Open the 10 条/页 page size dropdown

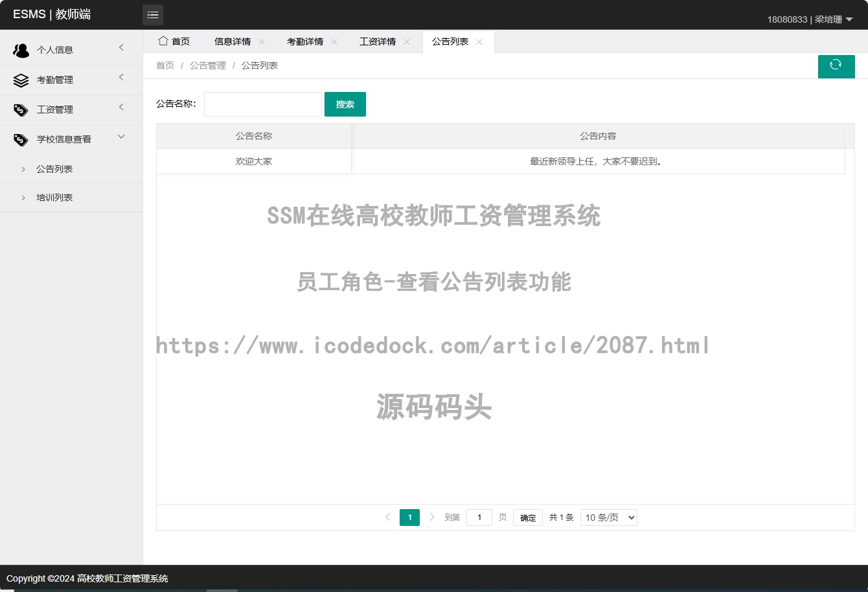pyautogui.click(x=609, y=518)
